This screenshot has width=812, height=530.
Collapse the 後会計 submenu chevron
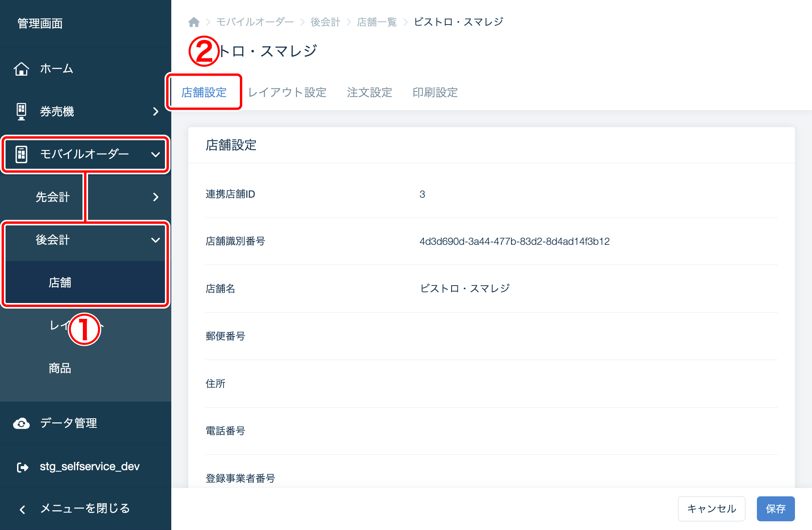[x=155, y=240]
